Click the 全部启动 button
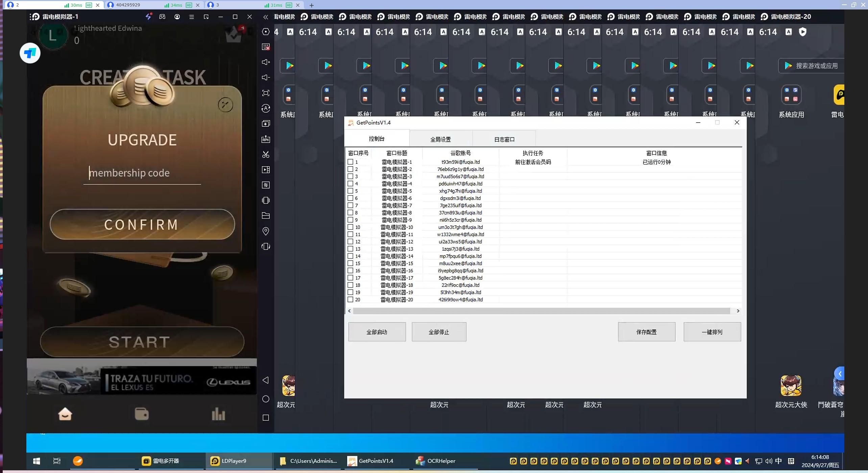This screenshot has height=473, width=868. [377, 332]
